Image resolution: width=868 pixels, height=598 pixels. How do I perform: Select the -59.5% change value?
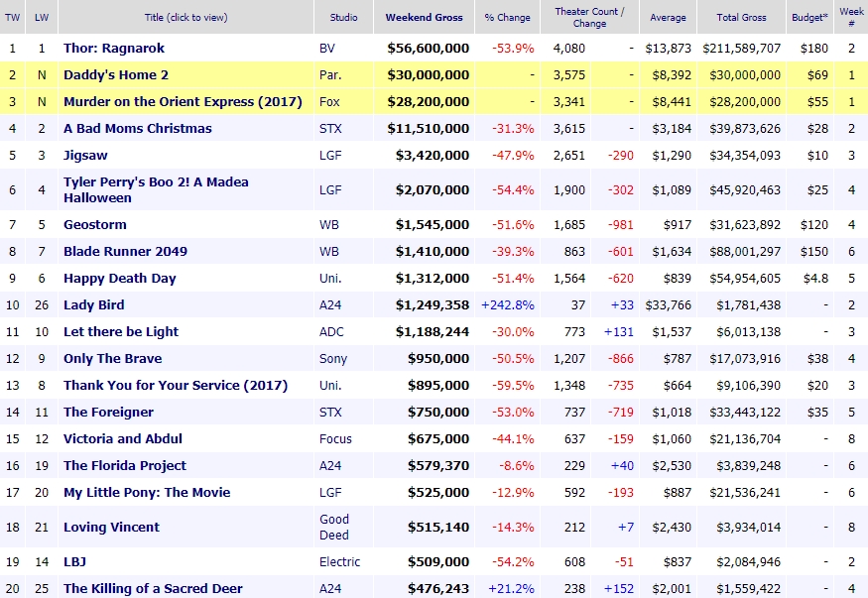pyautogui.click(x=513, y=385)
